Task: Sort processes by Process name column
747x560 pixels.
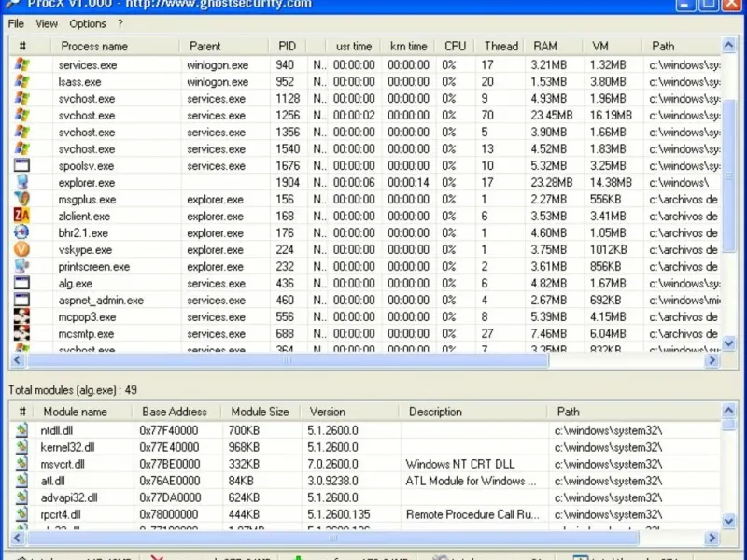Action: (115, 46)
